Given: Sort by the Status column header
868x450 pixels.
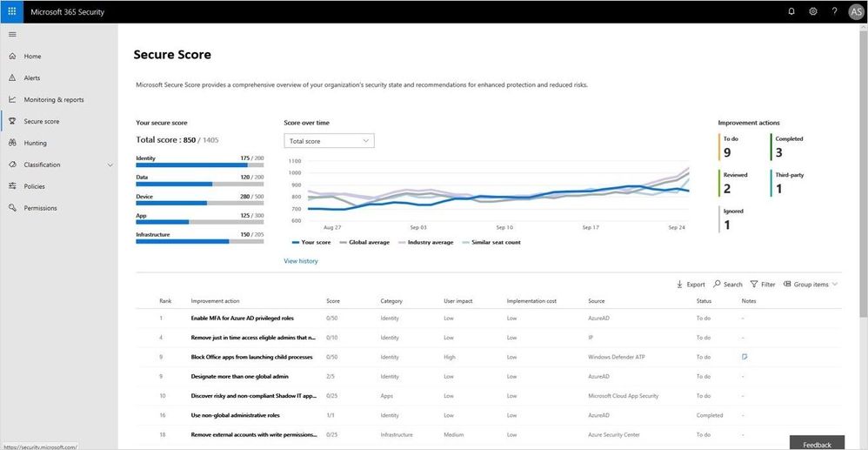Looking at the screenshot, I should click(704, 301).
